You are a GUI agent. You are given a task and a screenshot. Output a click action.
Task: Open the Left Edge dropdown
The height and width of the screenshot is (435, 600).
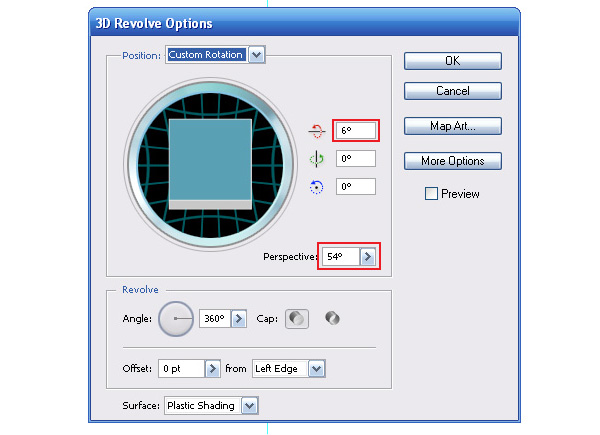click(289, 369)
